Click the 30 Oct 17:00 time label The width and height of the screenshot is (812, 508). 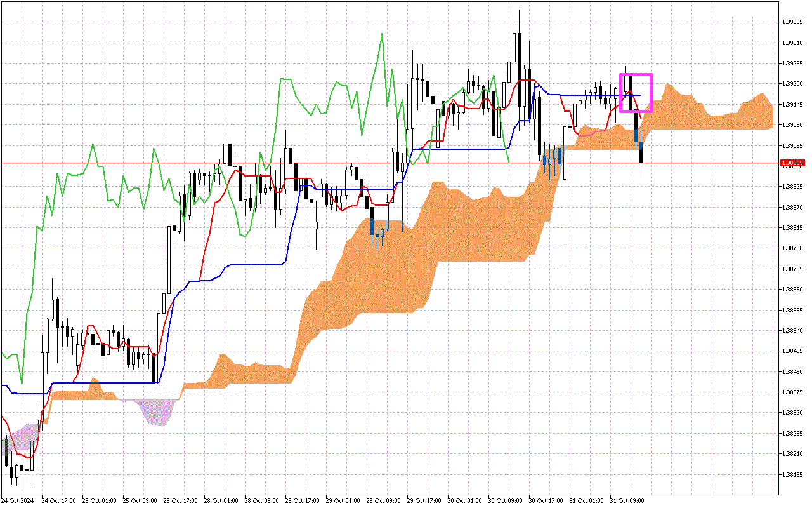(546, 501)
